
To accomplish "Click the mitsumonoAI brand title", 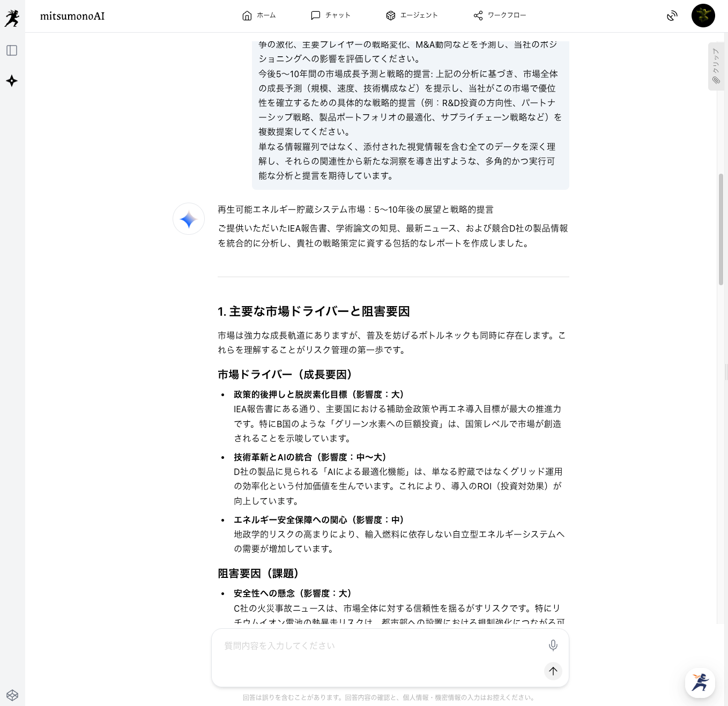I will pyautogui.click(x=72, y=16).
